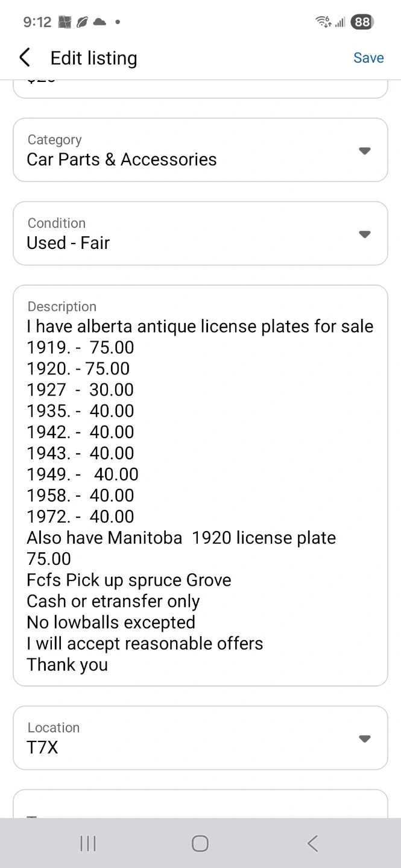401x868 pixels.
Task: Place cursor after Thank you in description
Action: click(110, 665)
